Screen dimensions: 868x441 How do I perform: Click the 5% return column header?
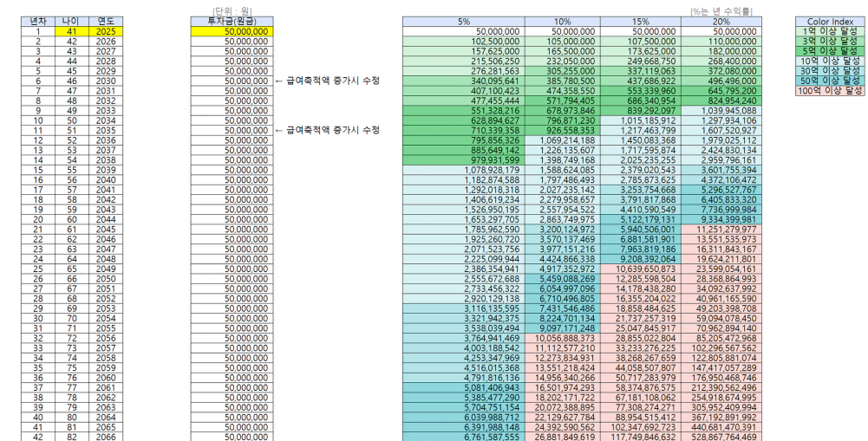pyautogui.click(x=463, y=21)
